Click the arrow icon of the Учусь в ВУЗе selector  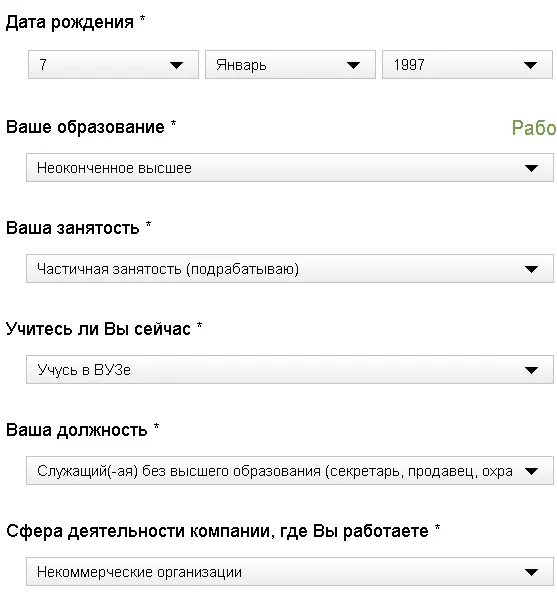[x=531, y=370]
